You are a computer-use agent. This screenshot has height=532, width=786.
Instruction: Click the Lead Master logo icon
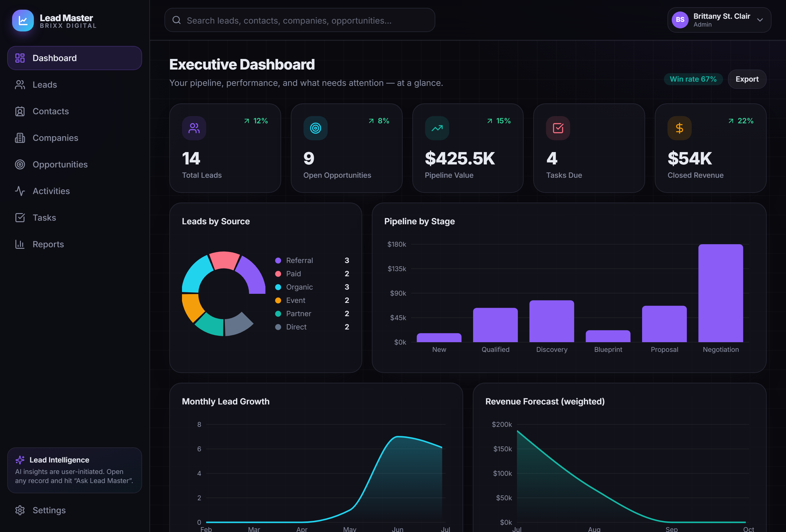(23, 20)
